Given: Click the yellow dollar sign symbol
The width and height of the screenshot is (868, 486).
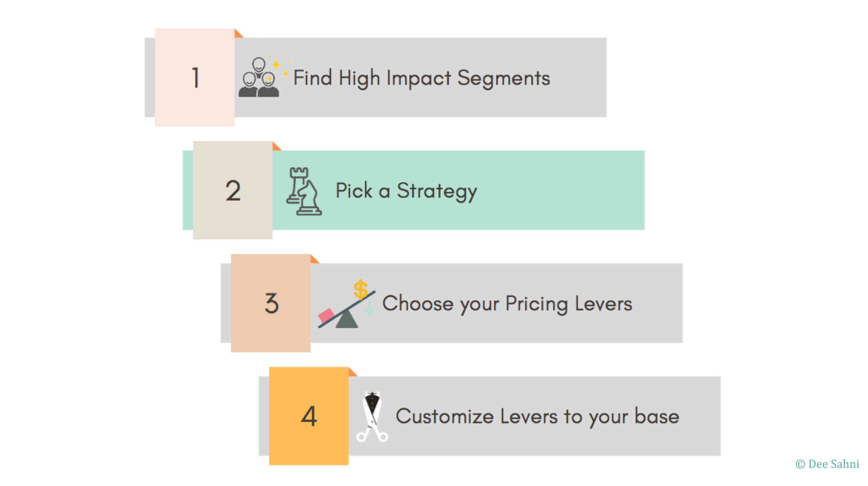Looking at the screenshot, I should [361, 289].
